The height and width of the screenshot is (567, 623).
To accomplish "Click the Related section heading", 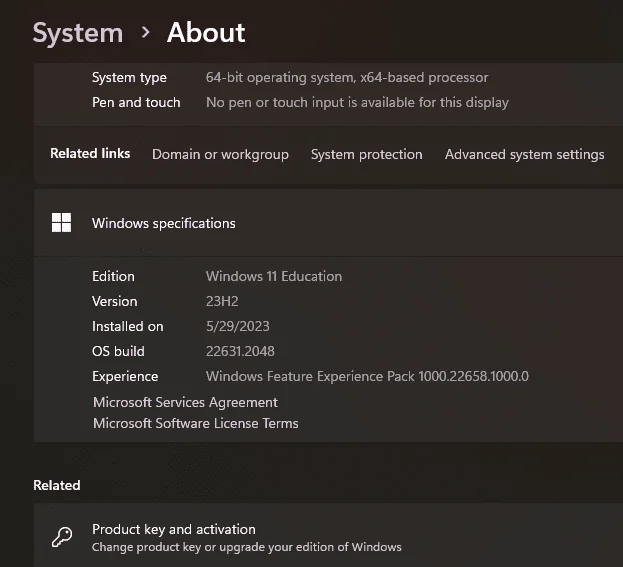I will tap(57, 485).
